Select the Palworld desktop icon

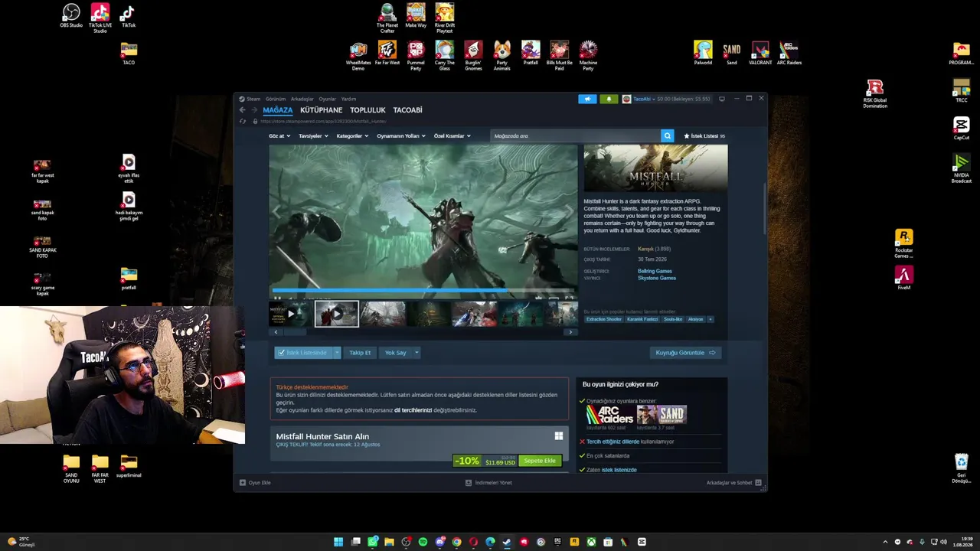tap(703, 53)
